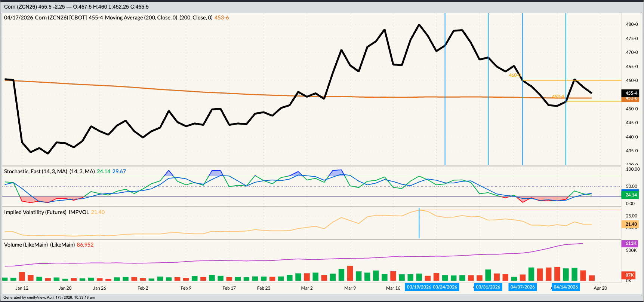The width and height of the screenshot is (644, 302).
Task: Click the 03/24/2026 date marker
Action: point(445,287)
